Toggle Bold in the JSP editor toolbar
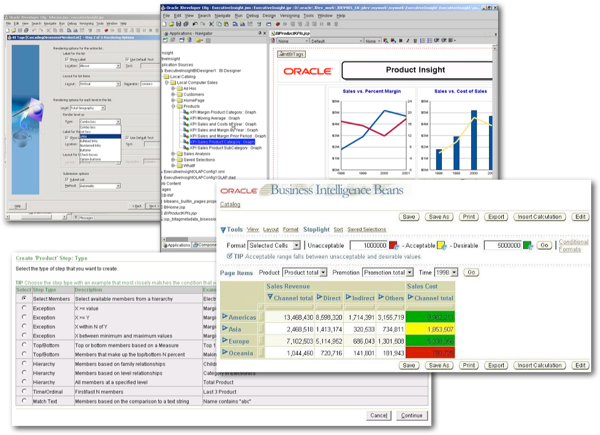The width and height of the screenshot is (600, 435). [401, 41]
